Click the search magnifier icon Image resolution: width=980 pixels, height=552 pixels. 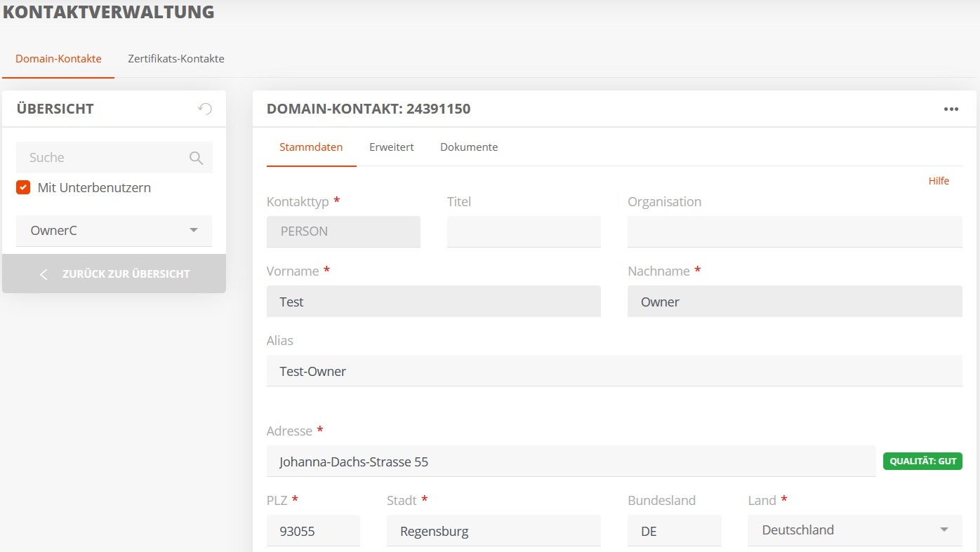(x=197, y=158)
